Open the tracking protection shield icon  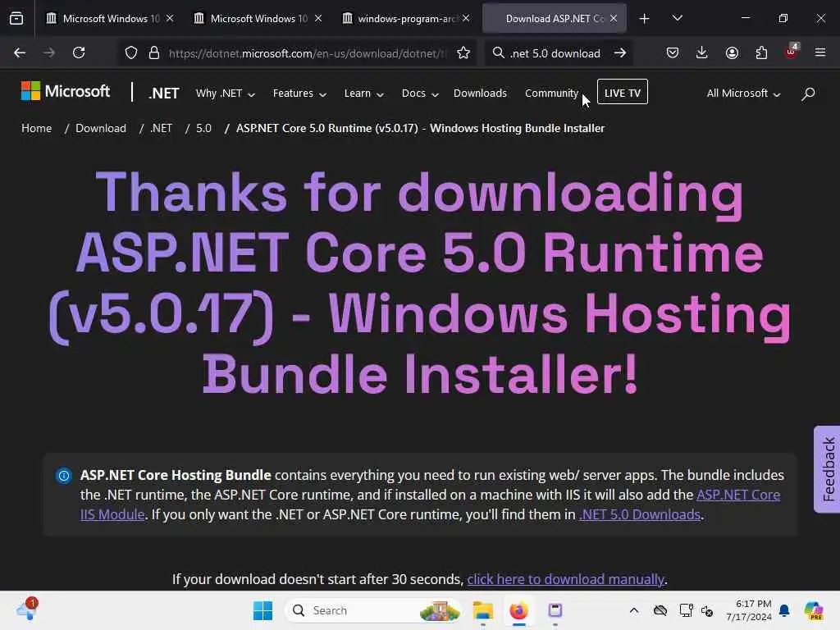131,52
